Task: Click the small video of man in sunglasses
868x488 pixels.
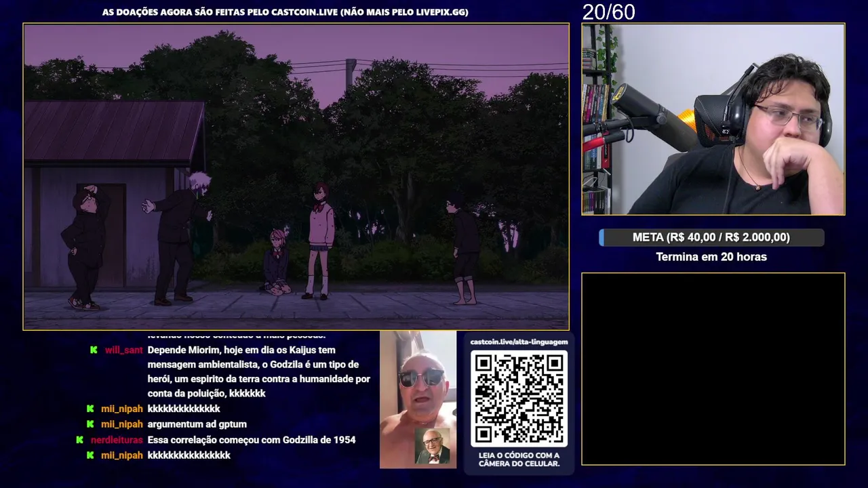Action: [x=418, y=399]
